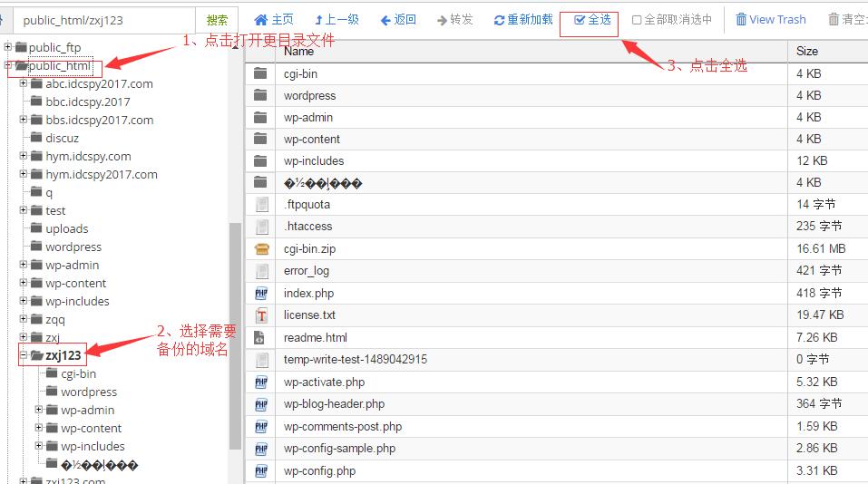Sort by the Name column header

pyautogui.click(x=299, y=52)
